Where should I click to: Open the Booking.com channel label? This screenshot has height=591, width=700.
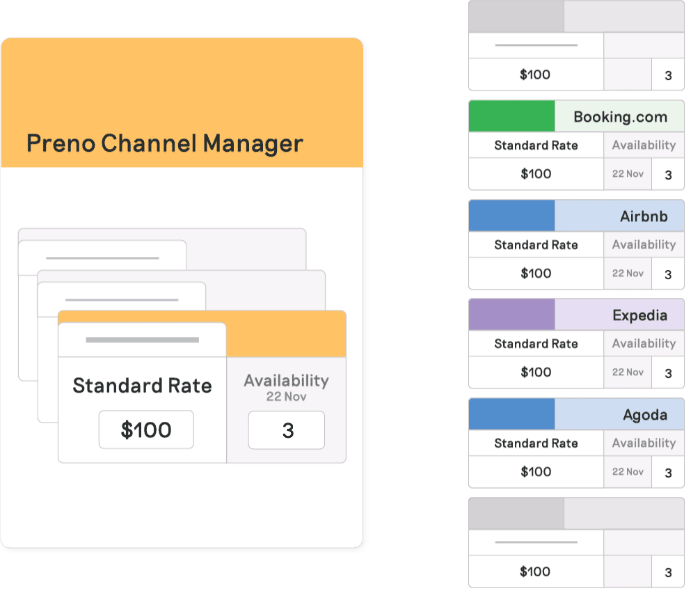pos(620,117)
